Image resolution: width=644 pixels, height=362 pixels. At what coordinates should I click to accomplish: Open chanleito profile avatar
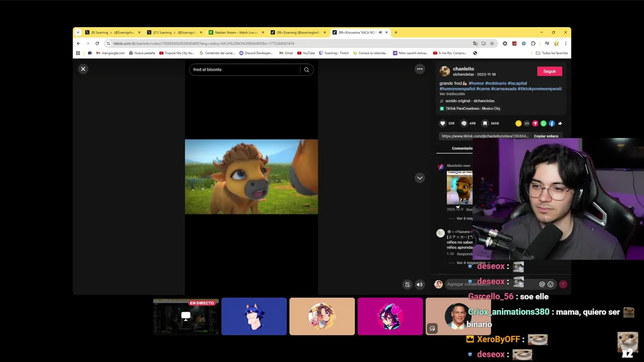(x=445, y=71)
